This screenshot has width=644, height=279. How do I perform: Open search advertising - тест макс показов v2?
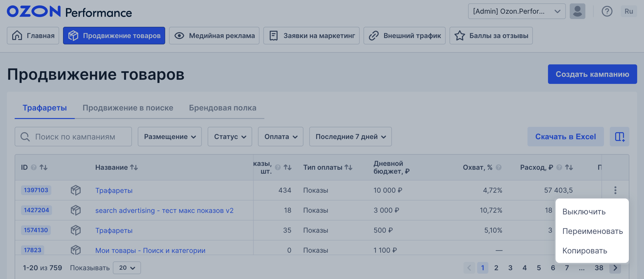pos(164,210)
